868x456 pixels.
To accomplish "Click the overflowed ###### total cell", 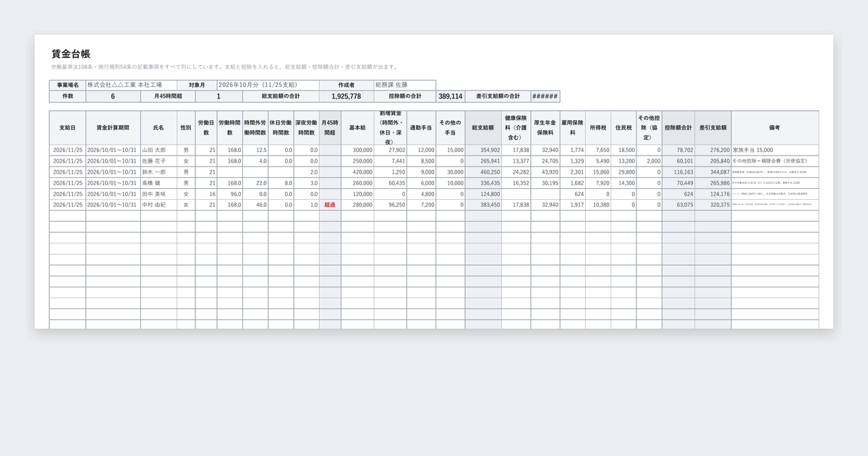I will tap(545, 96).
